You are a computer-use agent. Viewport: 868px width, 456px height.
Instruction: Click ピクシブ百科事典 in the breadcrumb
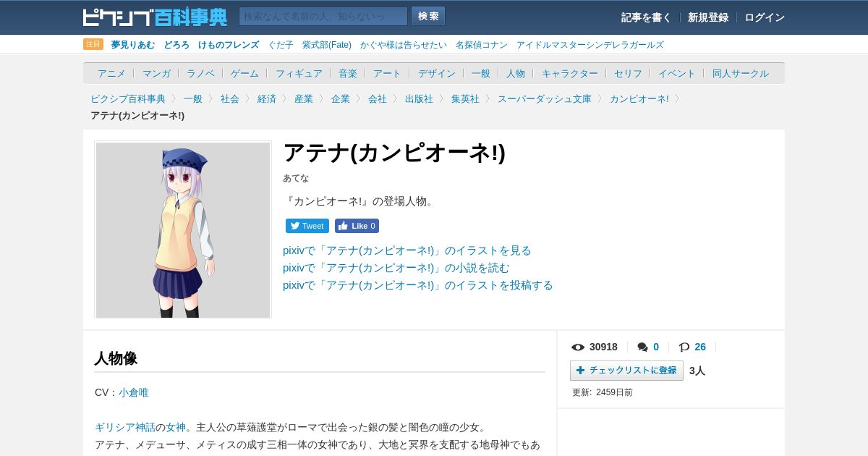click(x=128, y=98)
